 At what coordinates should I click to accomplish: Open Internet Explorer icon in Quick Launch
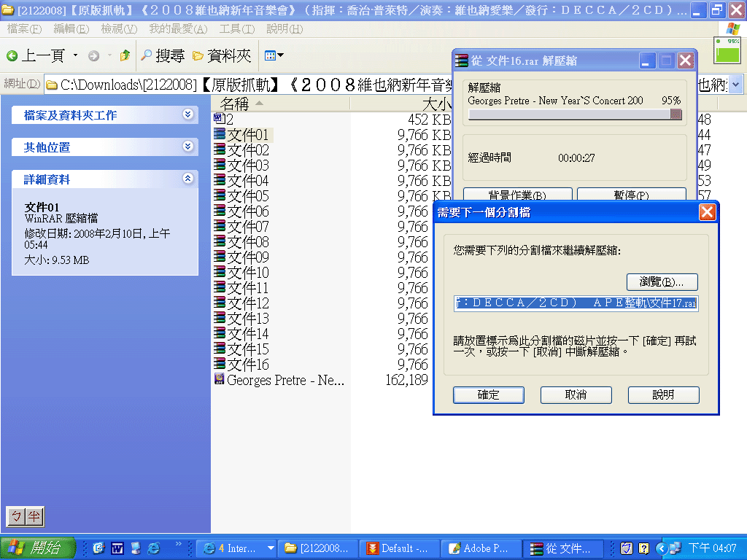click(153, 548)
